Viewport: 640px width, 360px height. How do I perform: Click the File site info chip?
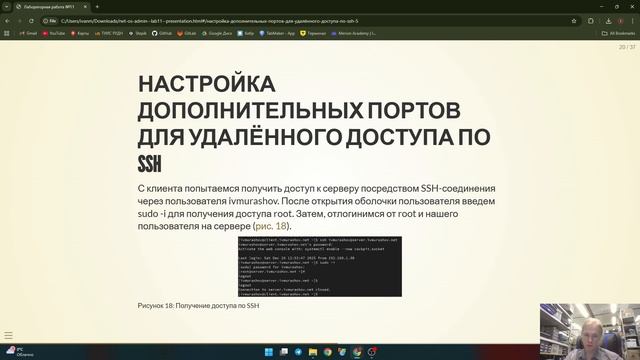(50, 21)
